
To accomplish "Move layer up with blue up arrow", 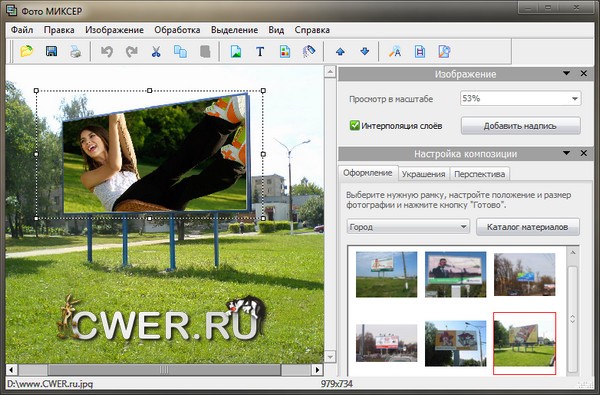I will [x=340, y=51].
